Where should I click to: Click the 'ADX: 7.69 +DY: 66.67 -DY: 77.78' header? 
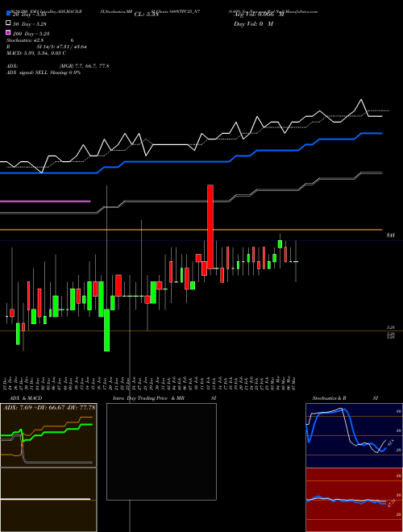click(49, 407)
